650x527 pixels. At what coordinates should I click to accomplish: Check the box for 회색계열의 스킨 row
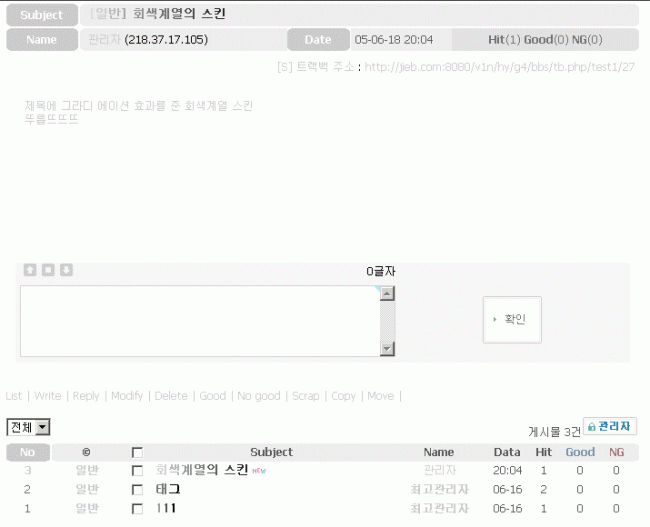pyautogui.click(x=137, y=471)
